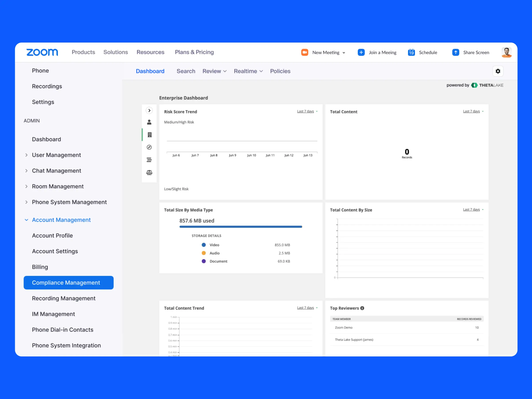Change Risk Score Trend period via Last 7 days
The image size is (532, 399).
tap(306, 111)
